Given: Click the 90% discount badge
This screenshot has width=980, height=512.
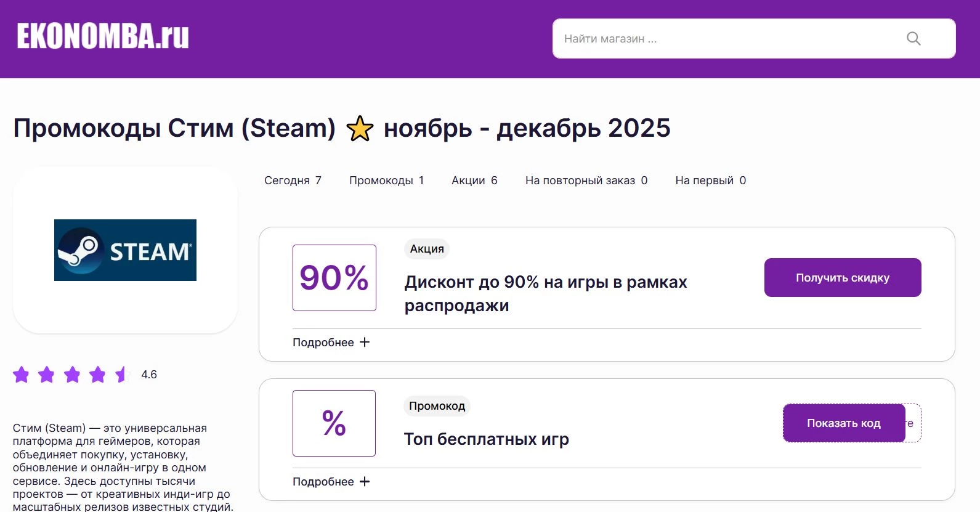Looking at the screenshot, I should 334,278.
